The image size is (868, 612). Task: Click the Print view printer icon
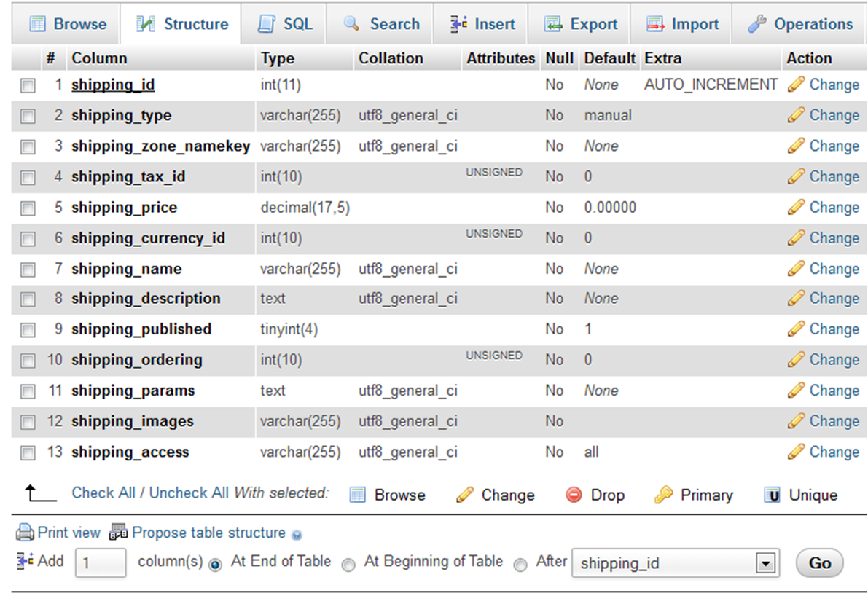[x=26, y=533]
